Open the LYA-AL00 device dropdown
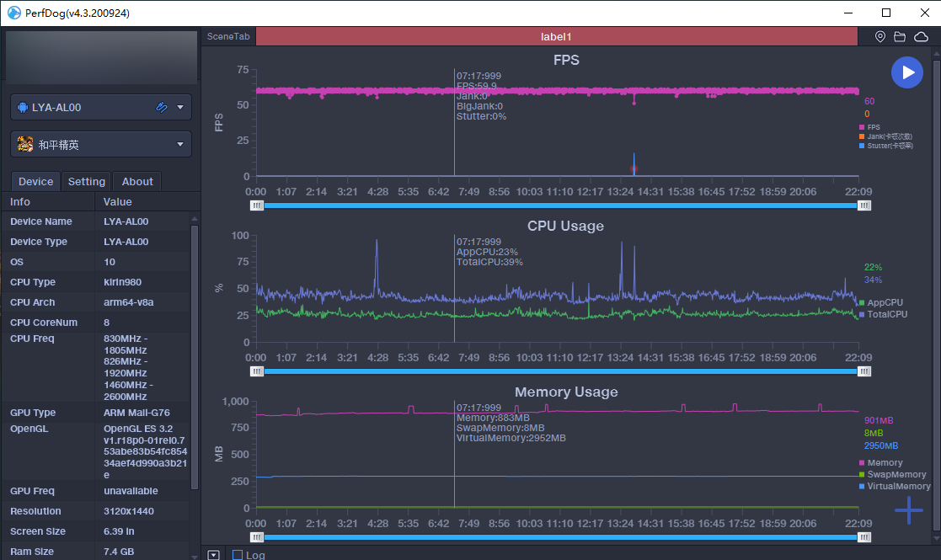Screen dimensions: 941x560 click(180, 108)
